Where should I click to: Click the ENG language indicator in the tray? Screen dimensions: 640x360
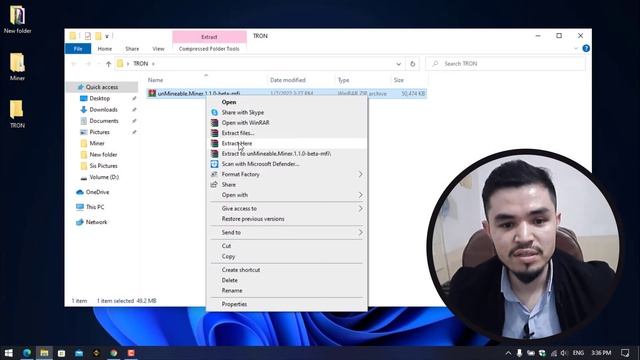[578, 353]
